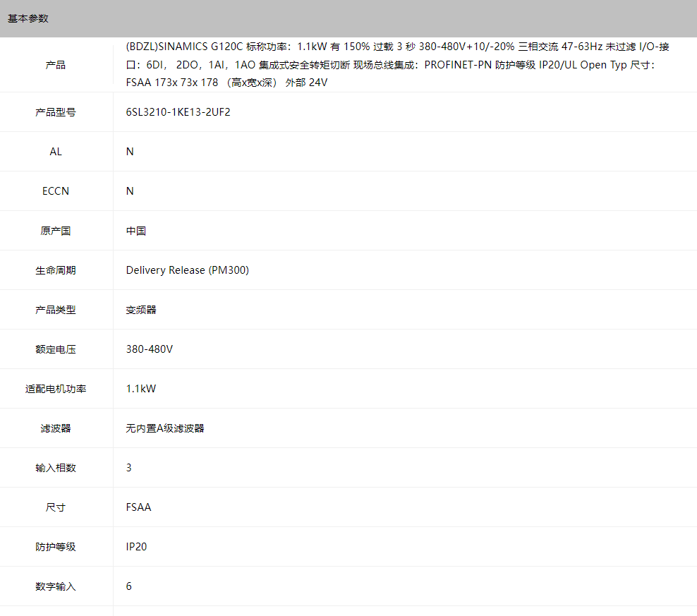Click the AL row label

click(56, 152)
